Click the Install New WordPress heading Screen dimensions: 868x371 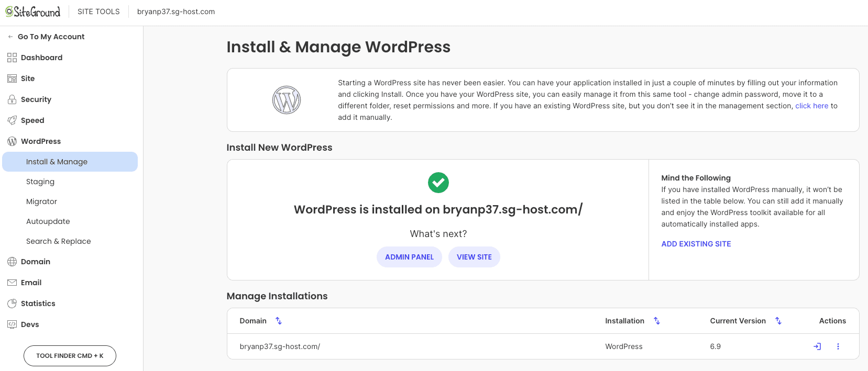tap(279, 148)
